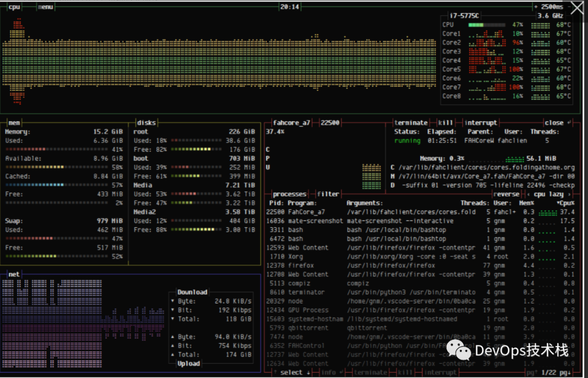
Task: Open the process filter field
Action: pos(328,194)
